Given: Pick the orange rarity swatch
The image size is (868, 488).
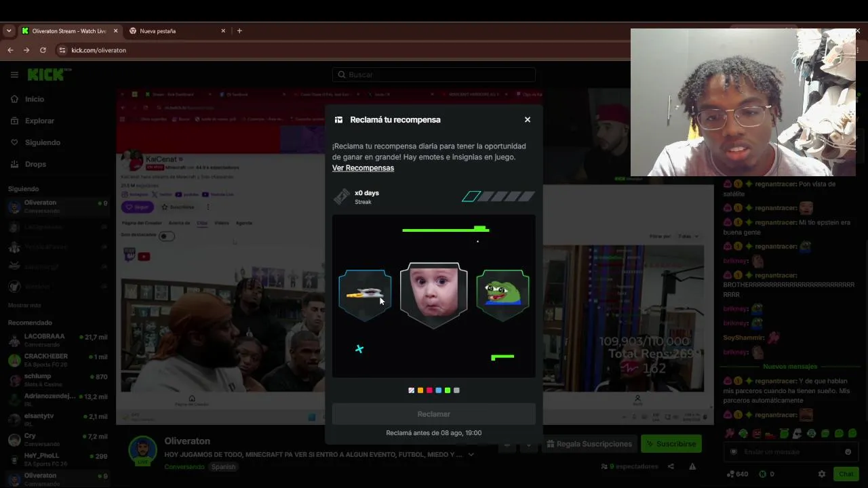Looking at the screenshot, I should tap(420, 390).
